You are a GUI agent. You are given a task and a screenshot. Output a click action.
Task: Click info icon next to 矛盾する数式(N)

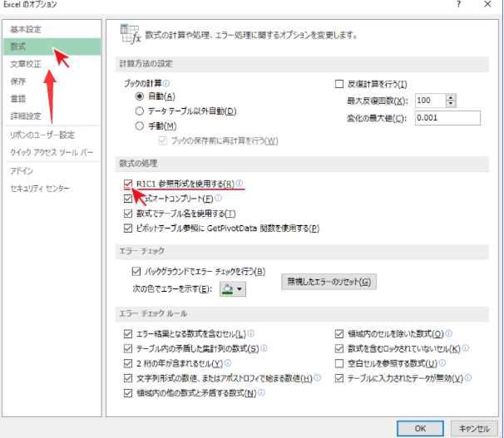pyautogui.click(x=261, y=392)
